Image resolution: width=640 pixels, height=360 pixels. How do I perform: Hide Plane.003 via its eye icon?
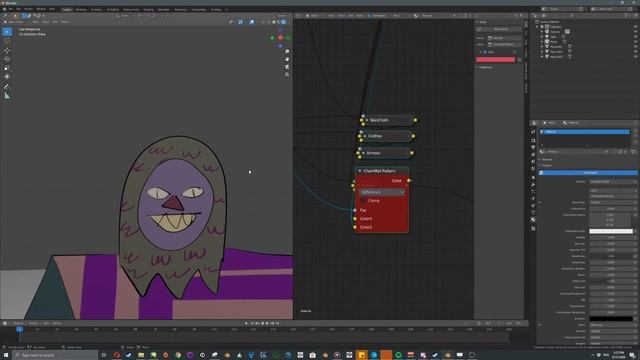click(x=635, y=57)
